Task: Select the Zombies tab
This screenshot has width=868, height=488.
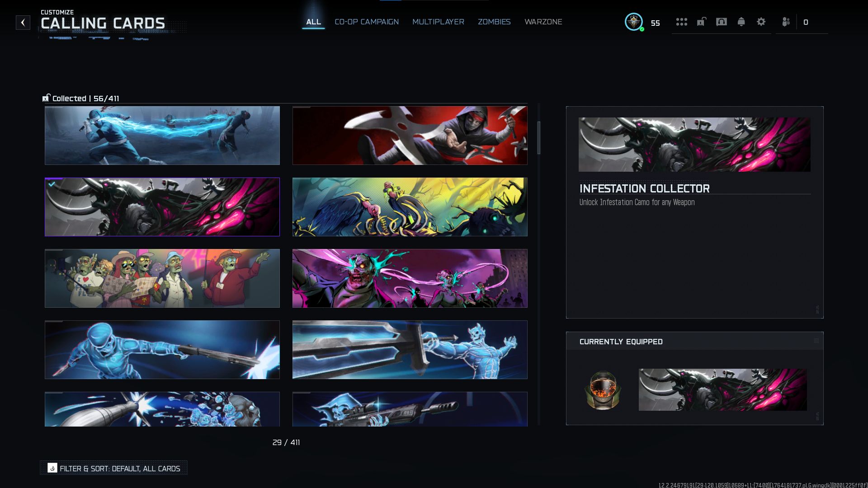Action: tap(494, 22)
